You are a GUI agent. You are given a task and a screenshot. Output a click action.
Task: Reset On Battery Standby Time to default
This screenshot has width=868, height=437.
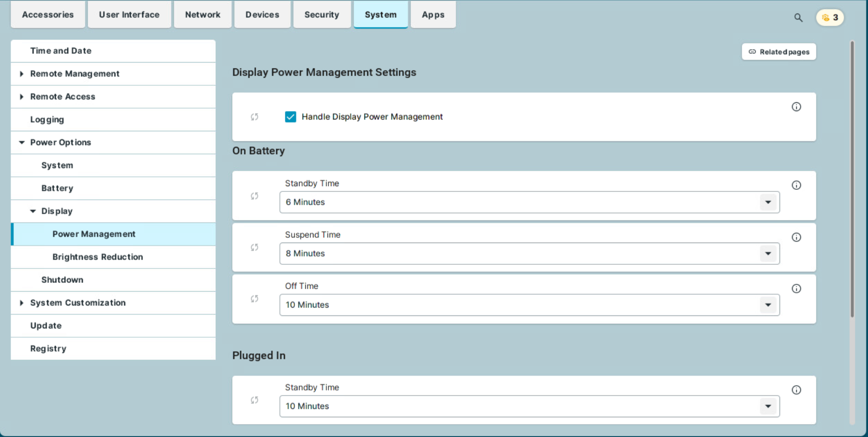point(255,196)
